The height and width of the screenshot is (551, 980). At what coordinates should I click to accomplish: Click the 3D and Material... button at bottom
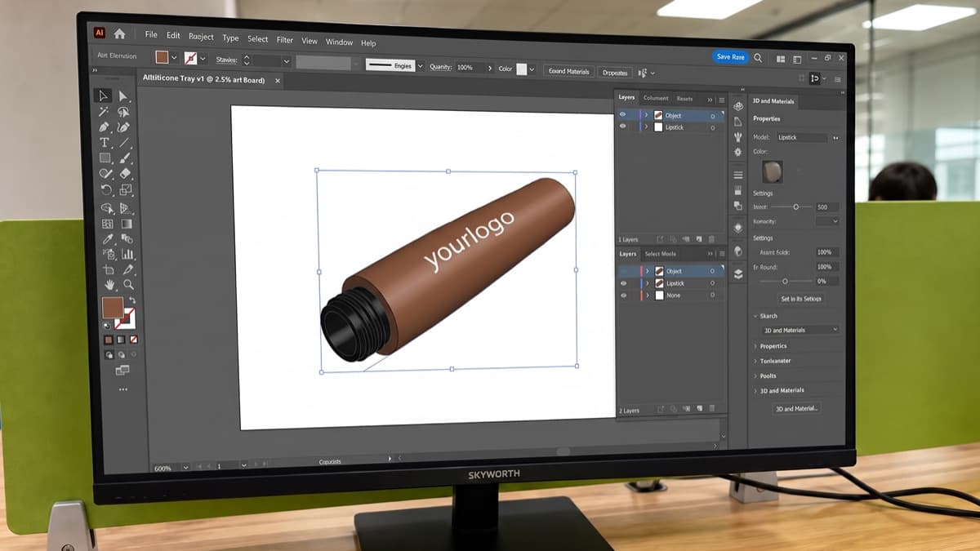796,408
